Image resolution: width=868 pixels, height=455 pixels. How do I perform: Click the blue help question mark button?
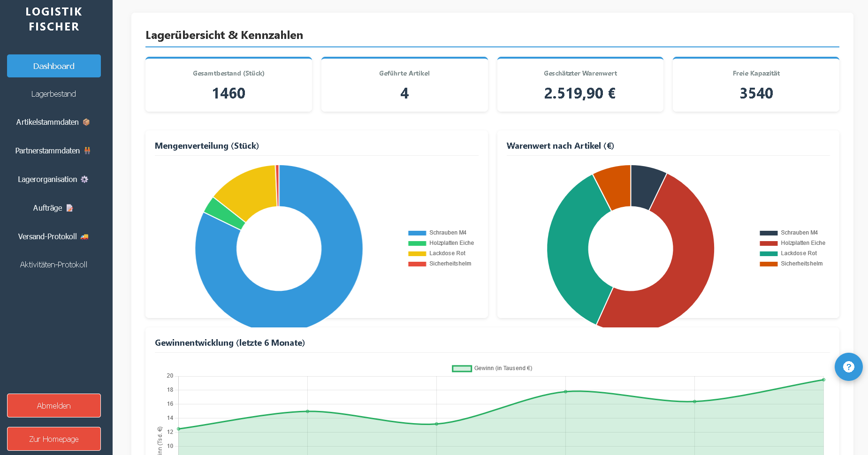(x=848, y=367)
